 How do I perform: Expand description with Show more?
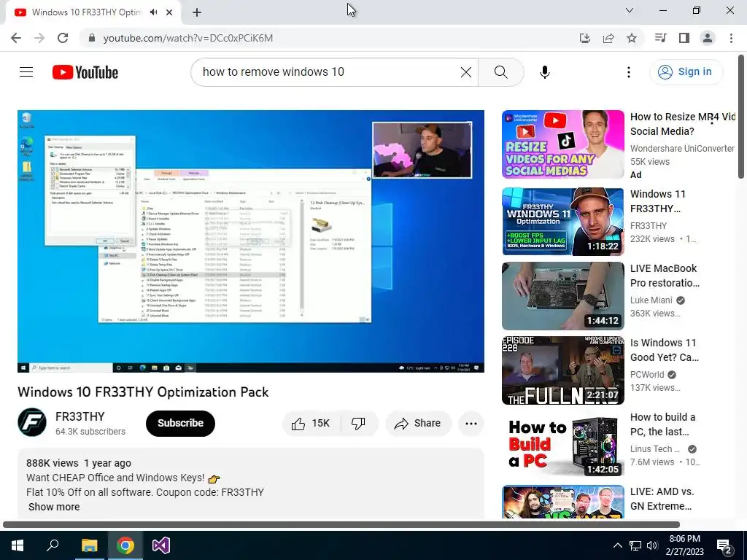point(54,507)
